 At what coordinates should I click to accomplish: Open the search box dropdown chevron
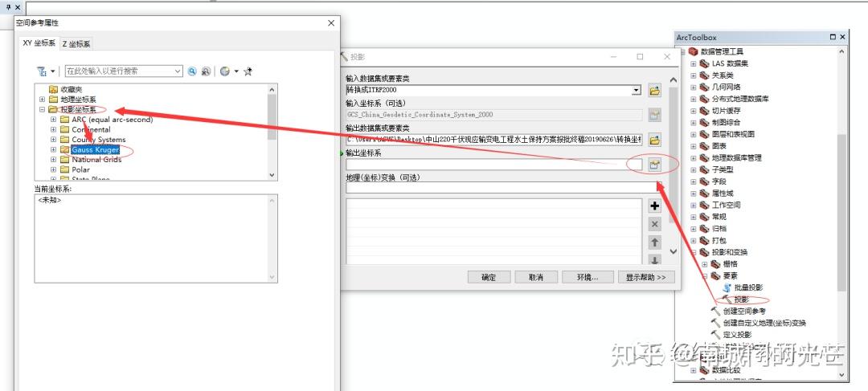tap(178, 71)
